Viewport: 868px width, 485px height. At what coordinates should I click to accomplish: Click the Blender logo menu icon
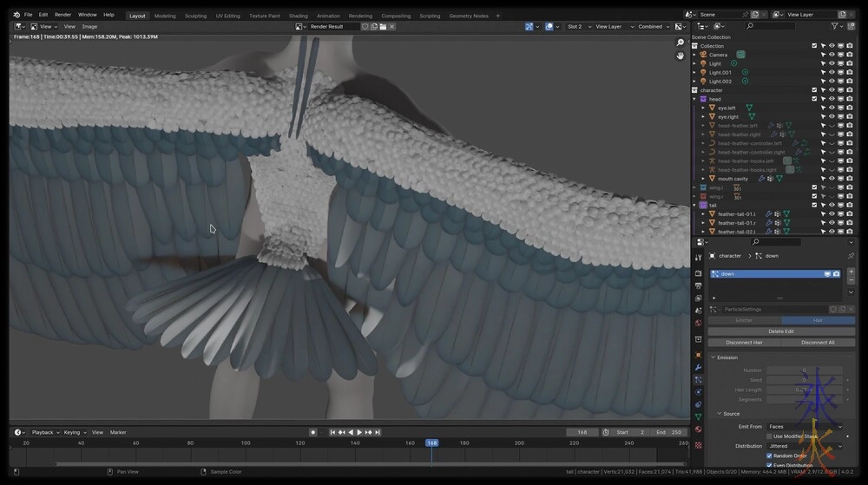coord(15,15)
